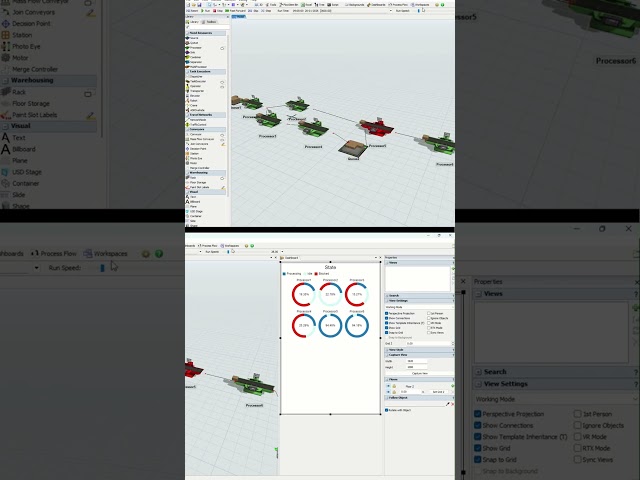This screenshot has width=640, height=480.
Task: Select the red blocked Processor5 machine
Action: [376, 127]
